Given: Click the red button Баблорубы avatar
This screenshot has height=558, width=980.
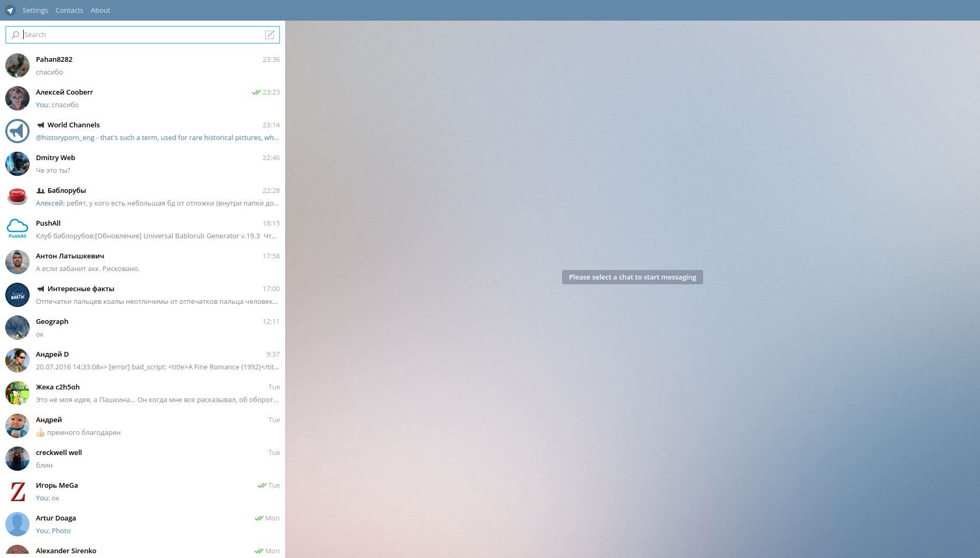Looking at the screenshot, I should pos(17,197).
